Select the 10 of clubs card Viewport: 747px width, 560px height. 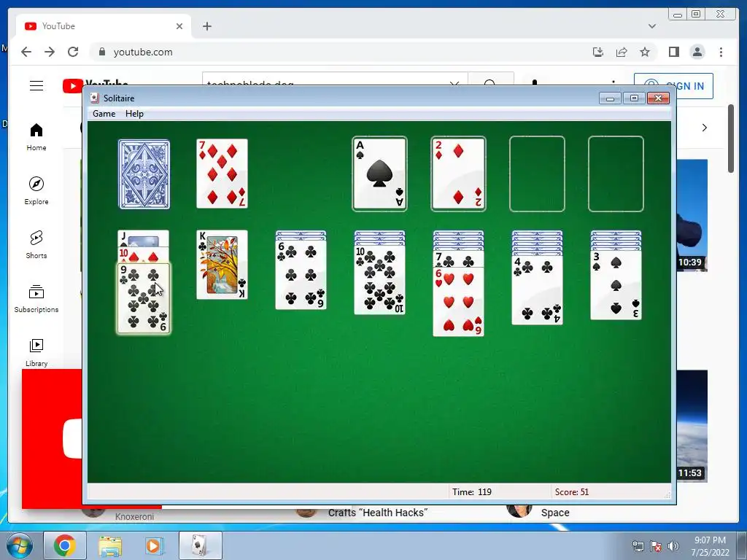point(379,280)
